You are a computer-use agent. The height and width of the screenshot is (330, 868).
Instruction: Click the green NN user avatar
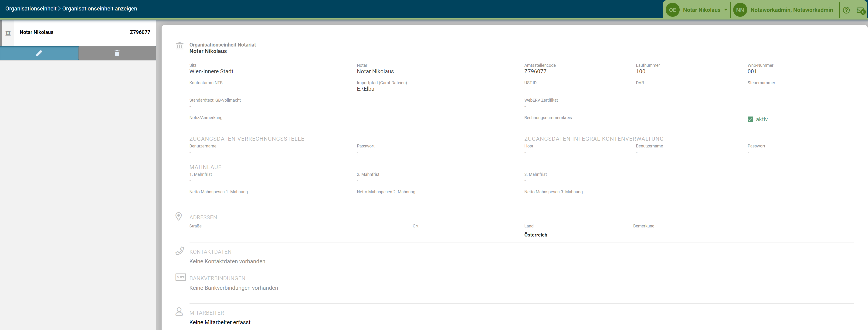[x=740, y=10]
